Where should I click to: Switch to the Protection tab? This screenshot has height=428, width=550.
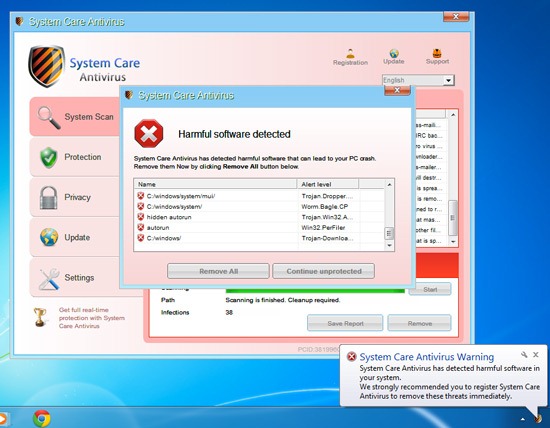coord(75,157)
